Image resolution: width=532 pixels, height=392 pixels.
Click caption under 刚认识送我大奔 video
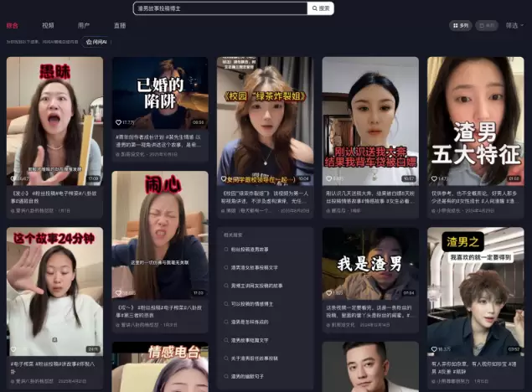tap(370, 197)
